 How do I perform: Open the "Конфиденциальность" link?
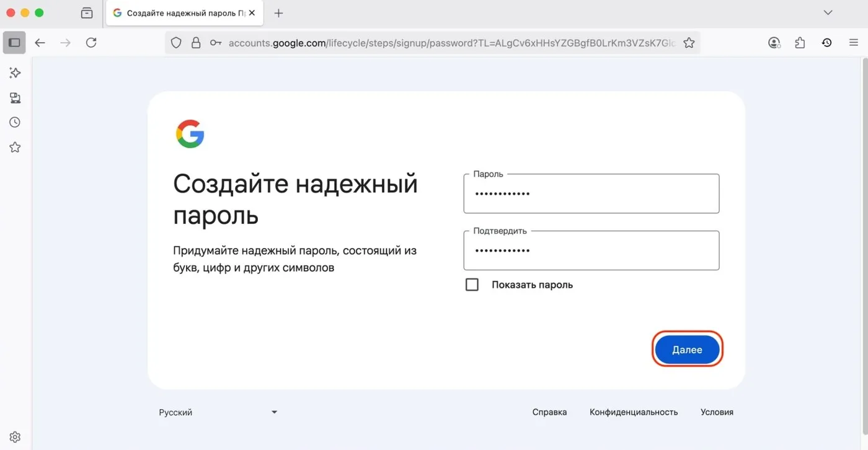tap(634, 412)
